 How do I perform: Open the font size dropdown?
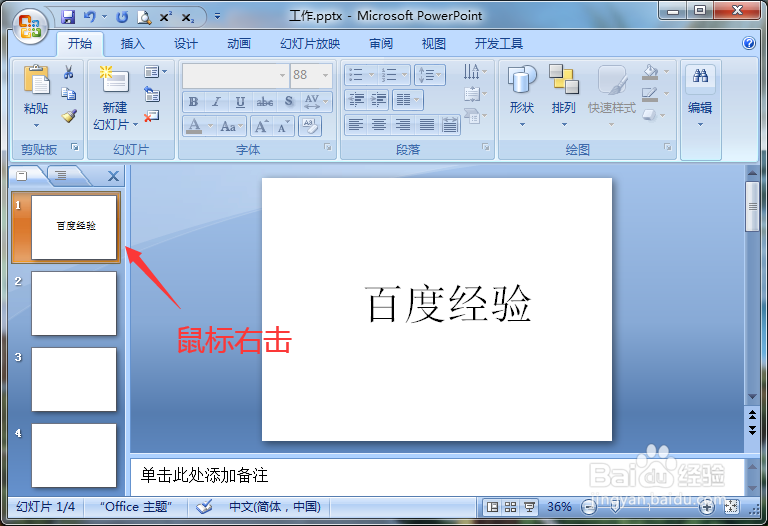pyautogui.click(x=325, y=75)
